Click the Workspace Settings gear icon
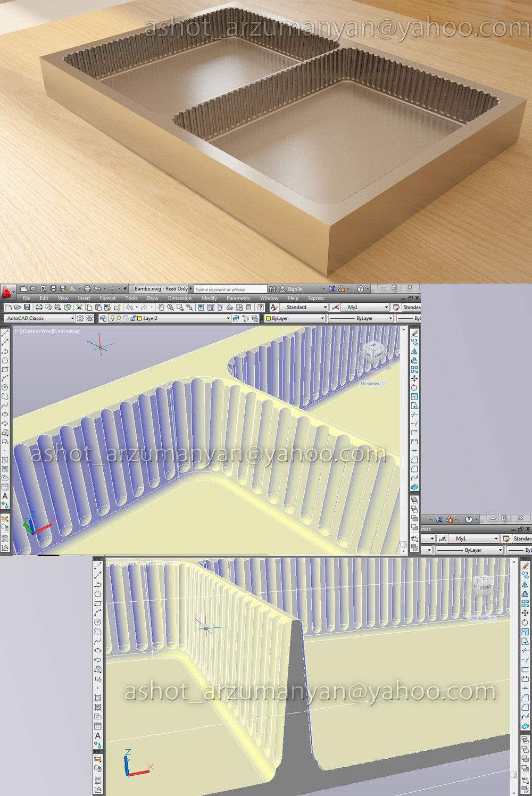Image resolution: width=532 pixels, height=796 pixels. (x=80, y=318)
